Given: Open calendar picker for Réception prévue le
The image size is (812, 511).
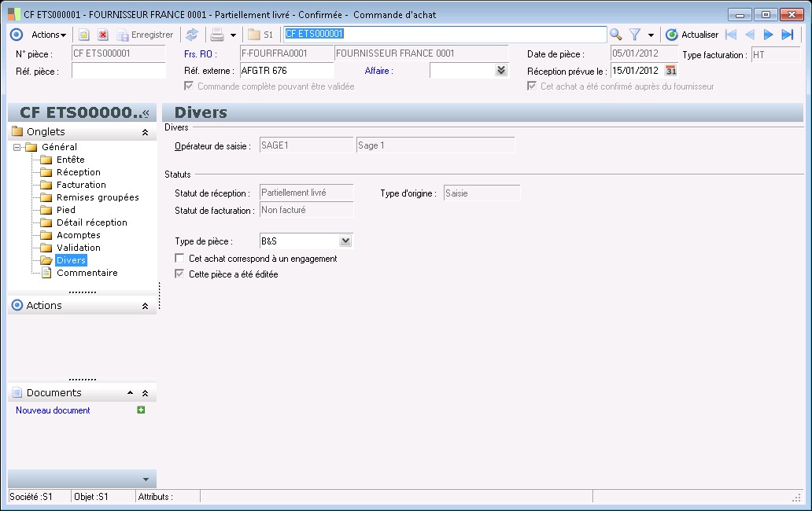Looking at the screenshot, I should [x=671, y=71].
